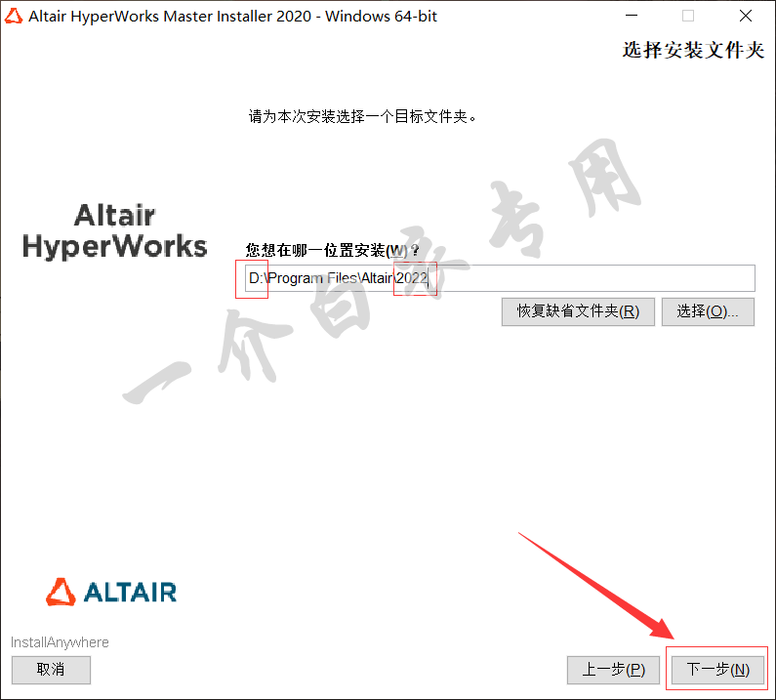The width and height of the screenshot is (776, 700).
Task: Cancel installation with 取消 button
Action: [51, 670]
